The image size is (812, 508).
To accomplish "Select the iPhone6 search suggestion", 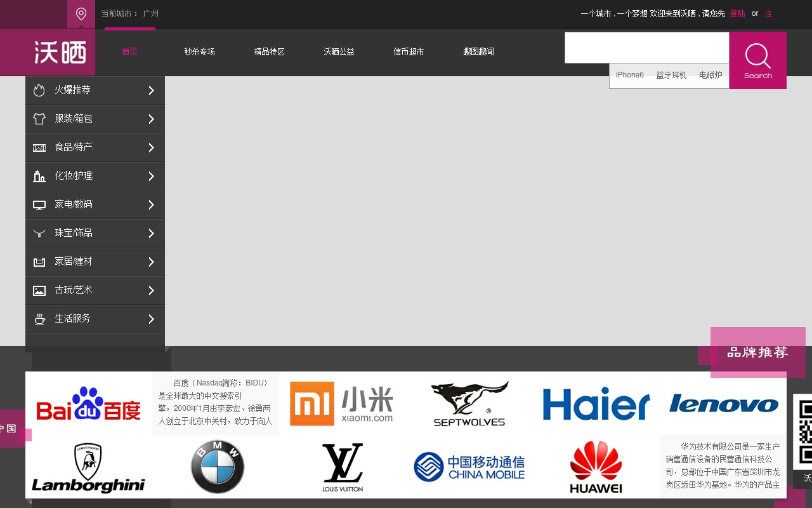I will [629, 75].
